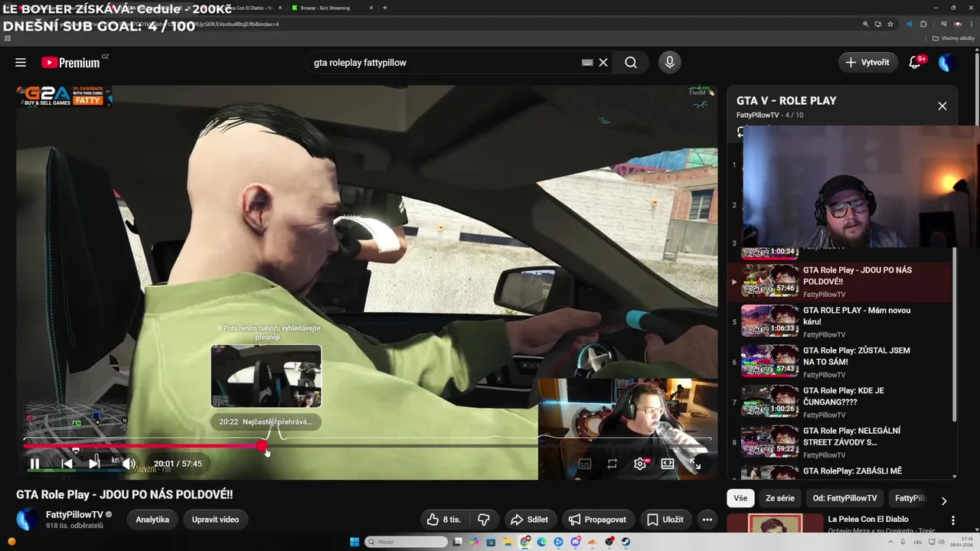
Task: Open Windows Start menu
Action: click(354, 542)
